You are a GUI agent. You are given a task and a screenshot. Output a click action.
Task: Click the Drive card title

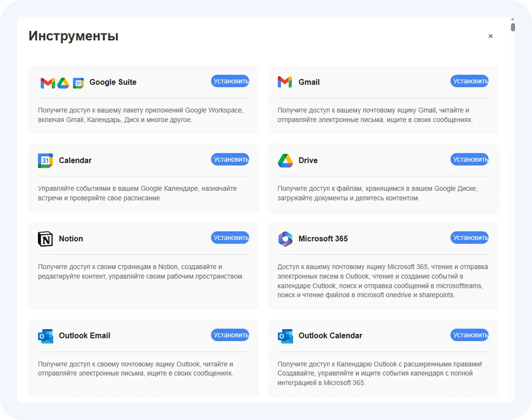[308, 160]
